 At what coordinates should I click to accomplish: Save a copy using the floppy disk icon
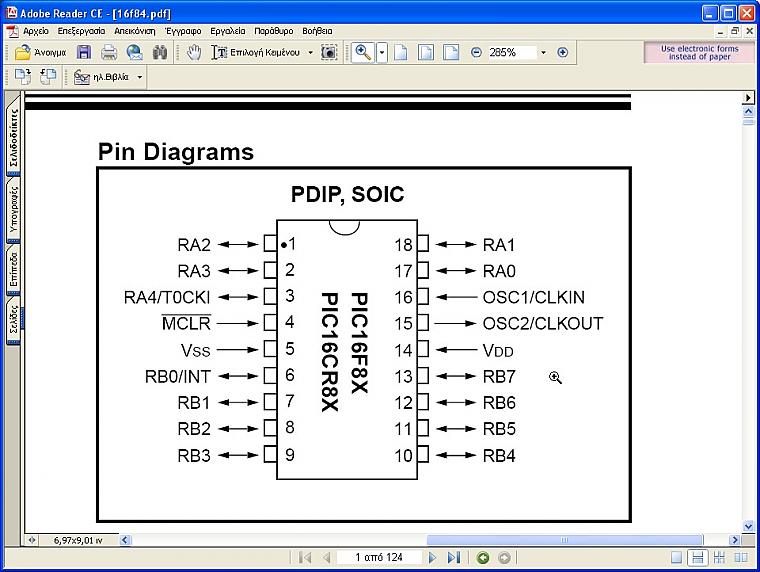84,52
